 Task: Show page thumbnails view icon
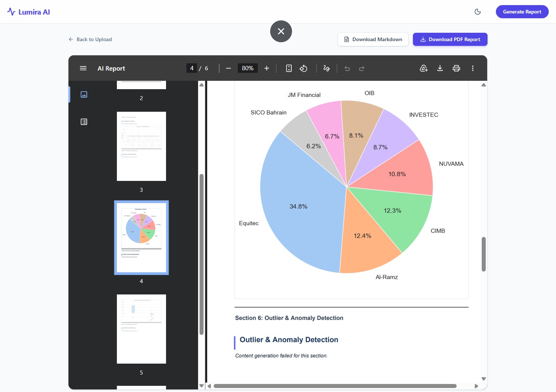point(84,95)
